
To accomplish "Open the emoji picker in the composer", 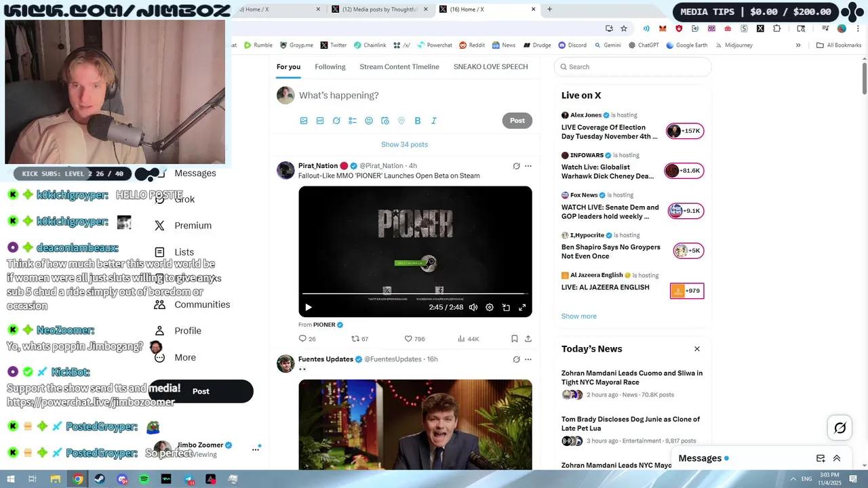I will click(x=369, y=121).
